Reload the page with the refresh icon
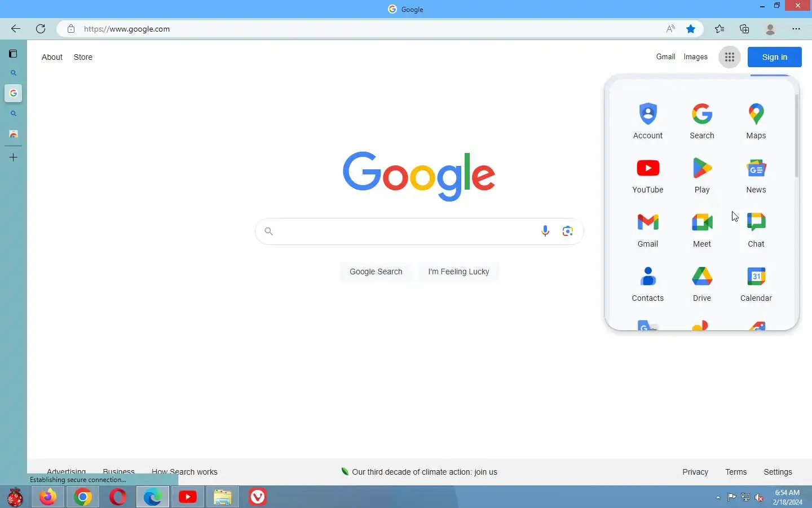The height and width of the screenshot is (508, 812). (41, 29)
